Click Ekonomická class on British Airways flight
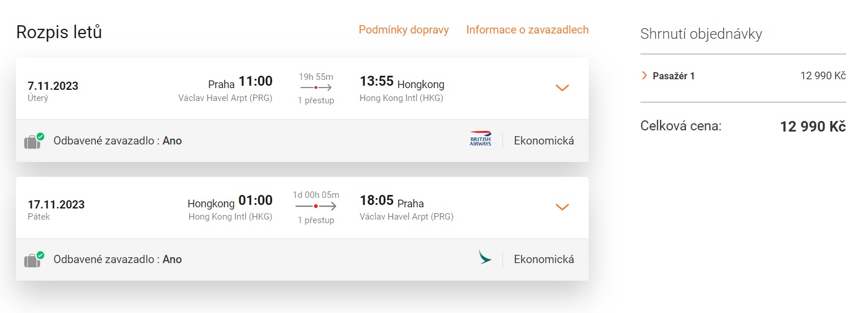Image resolution: width=868 pixels, height=313 pixels. coord(544,141)
